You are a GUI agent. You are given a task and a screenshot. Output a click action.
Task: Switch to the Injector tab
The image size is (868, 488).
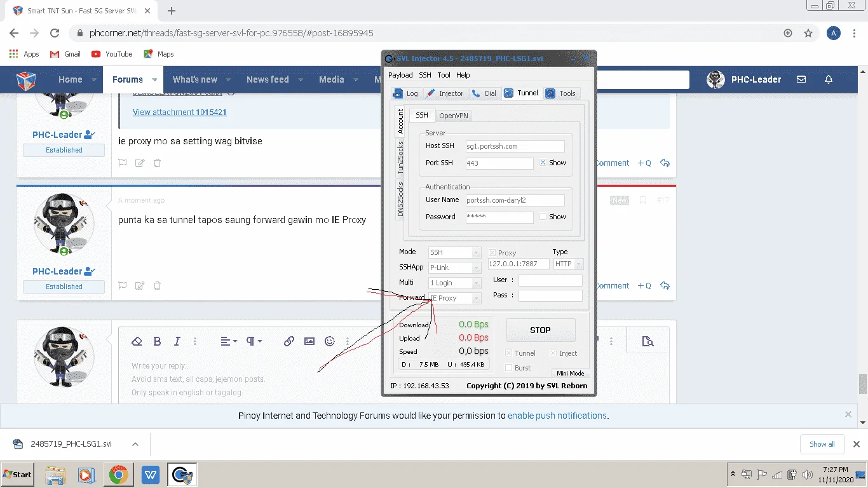point(445,93)
